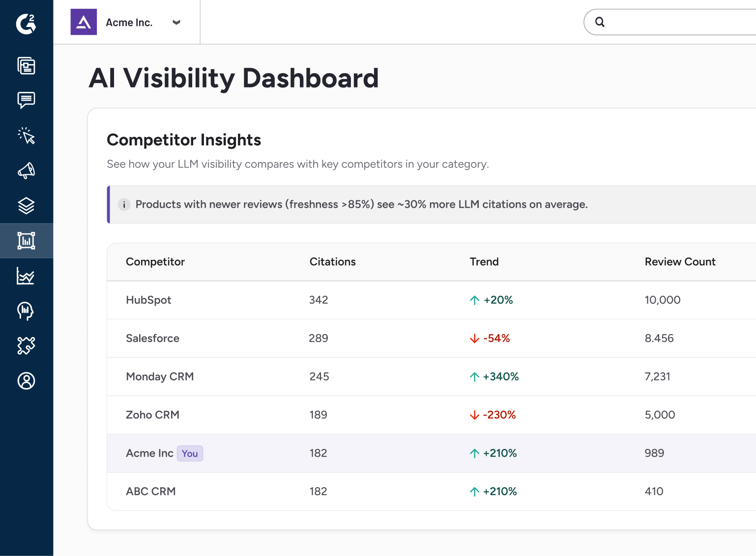Screen dimensions: 756x556
Task: Click the Competitor Insights heading
Action: tap(184, 140)
